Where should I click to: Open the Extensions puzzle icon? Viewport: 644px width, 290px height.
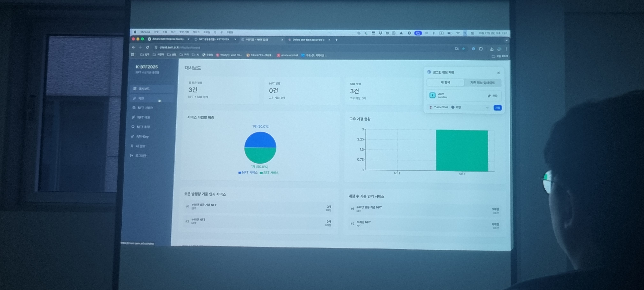pyautogui.click(x=481, y=49)
